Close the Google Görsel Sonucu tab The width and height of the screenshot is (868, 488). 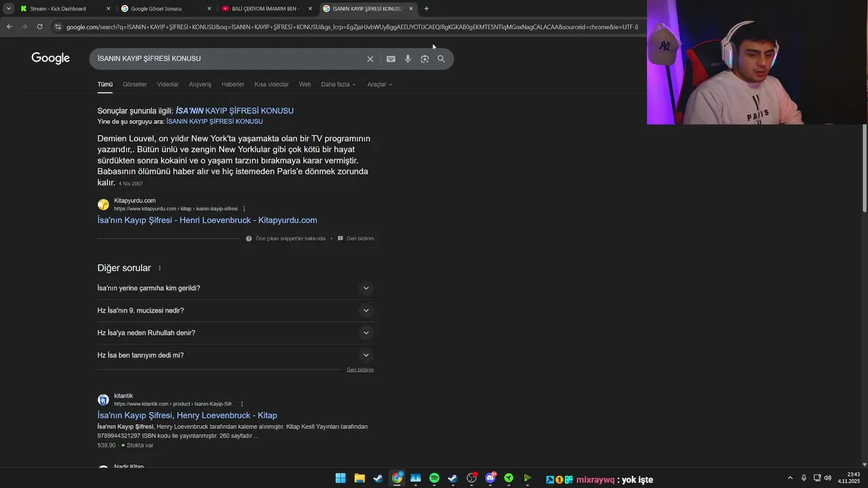pyautogui.click(x=209, y=9)
